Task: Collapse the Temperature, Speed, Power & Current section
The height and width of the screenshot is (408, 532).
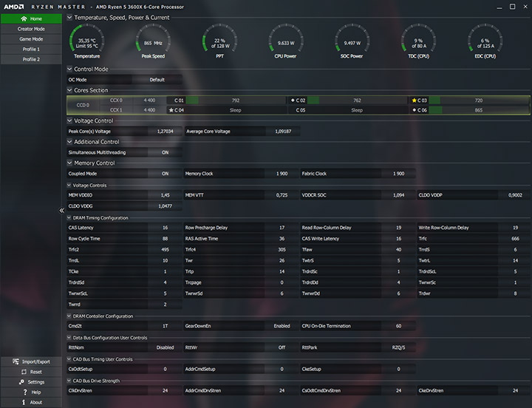Action: pos(69,17)
